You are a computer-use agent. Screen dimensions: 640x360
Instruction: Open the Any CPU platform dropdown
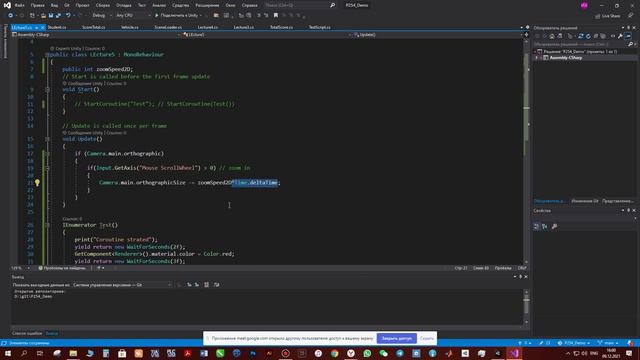pos(133,16)
